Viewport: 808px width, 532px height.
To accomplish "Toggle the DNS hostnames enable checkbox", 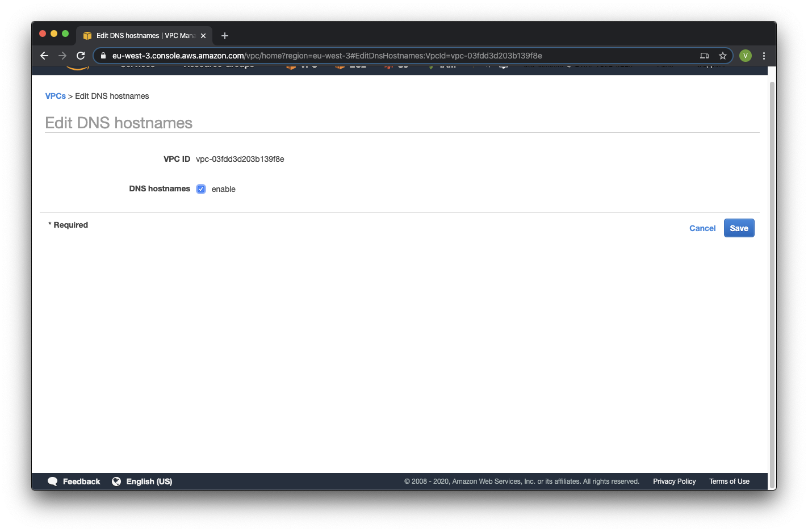I will (x=201, y=189).
